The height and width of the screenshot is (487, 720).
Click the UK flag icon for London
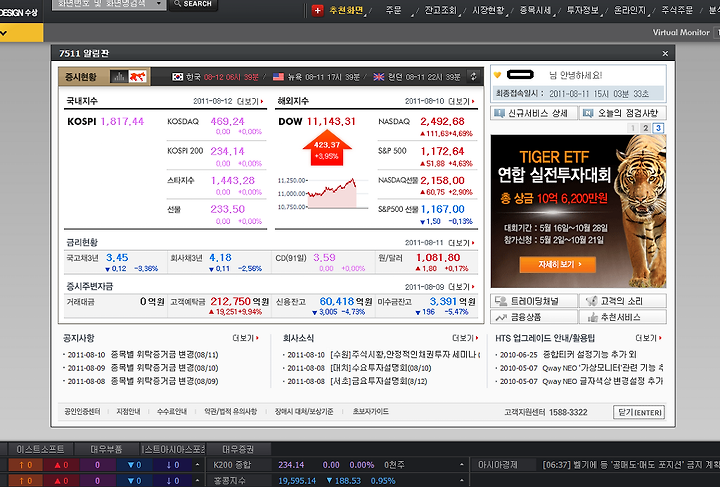tap(379, 77)
